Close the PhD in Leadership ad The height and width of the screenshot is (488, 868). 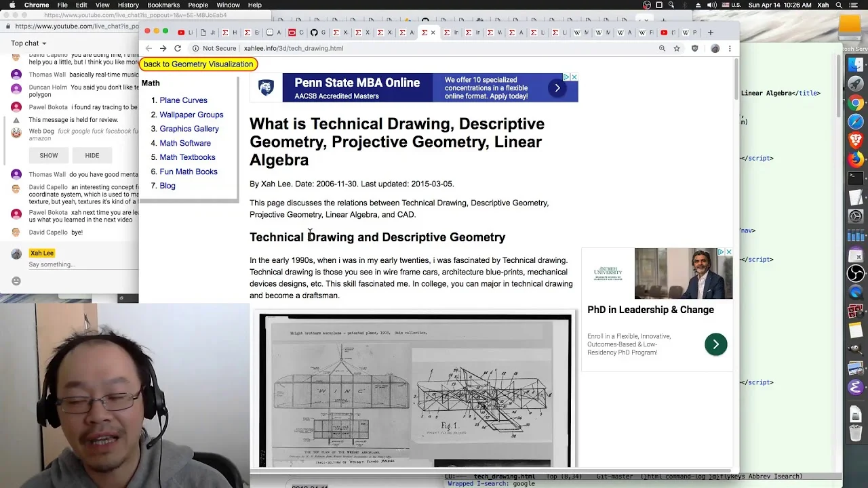(x=728, y=252)
